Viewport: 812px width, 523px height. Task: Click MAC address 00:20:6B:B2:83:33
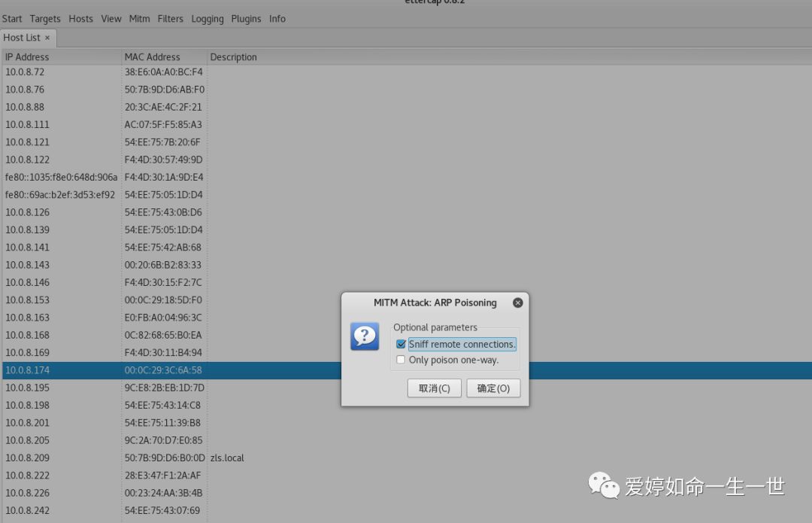(162, 266)
